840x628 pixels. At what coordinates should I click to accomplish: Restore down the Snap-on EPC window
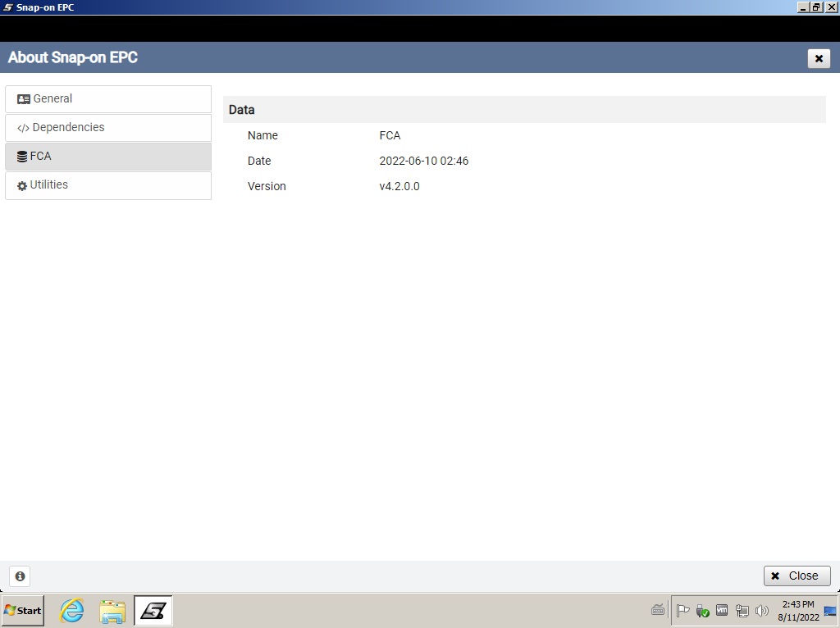tap(816, 7)
